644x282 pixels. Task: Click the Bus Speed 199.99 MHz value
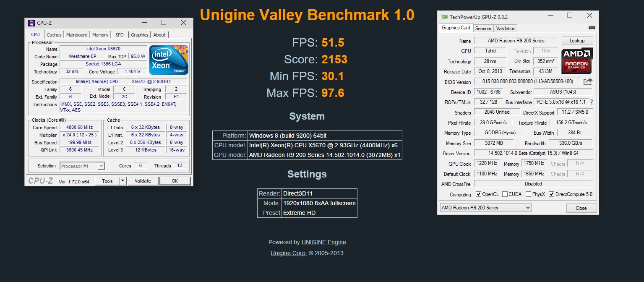pos(79,142)
